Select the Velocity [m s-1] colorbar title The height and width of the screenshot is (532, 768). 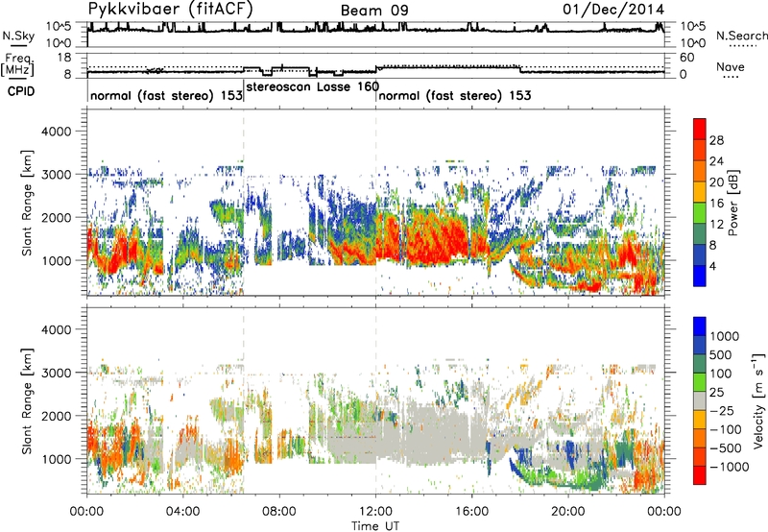[757, 400]
